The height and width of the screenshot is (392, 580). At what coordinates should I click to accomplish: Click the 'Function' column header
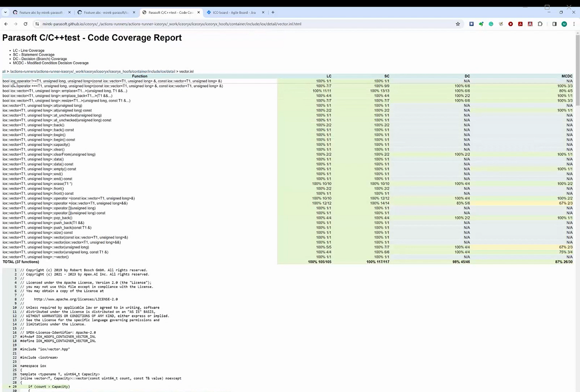pos(140,76)
